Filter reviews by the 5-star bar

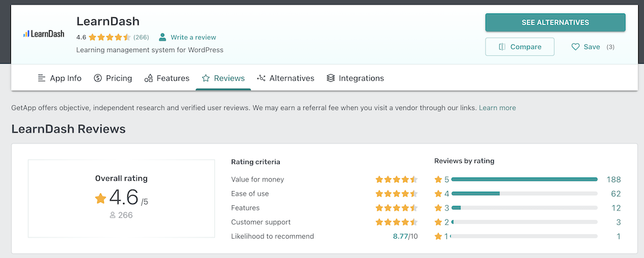(x=524, y=180)
